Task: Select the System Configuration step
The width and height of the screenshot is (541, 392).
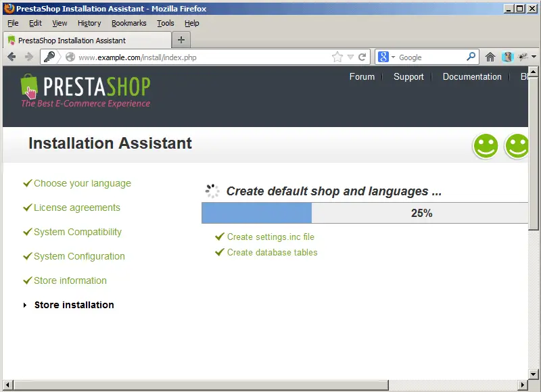Action: click(79, 256)
